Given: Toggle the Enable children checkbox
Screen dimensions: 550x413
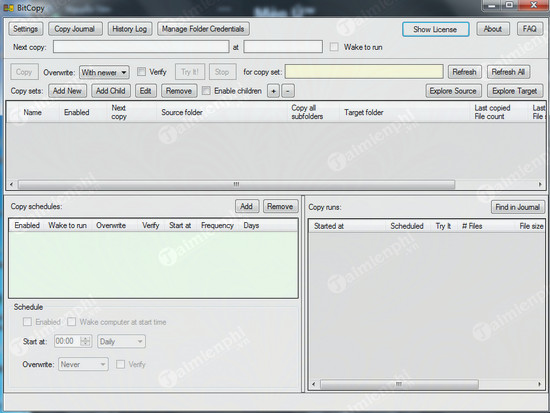Looking at the screenshot, I should 206,91.
